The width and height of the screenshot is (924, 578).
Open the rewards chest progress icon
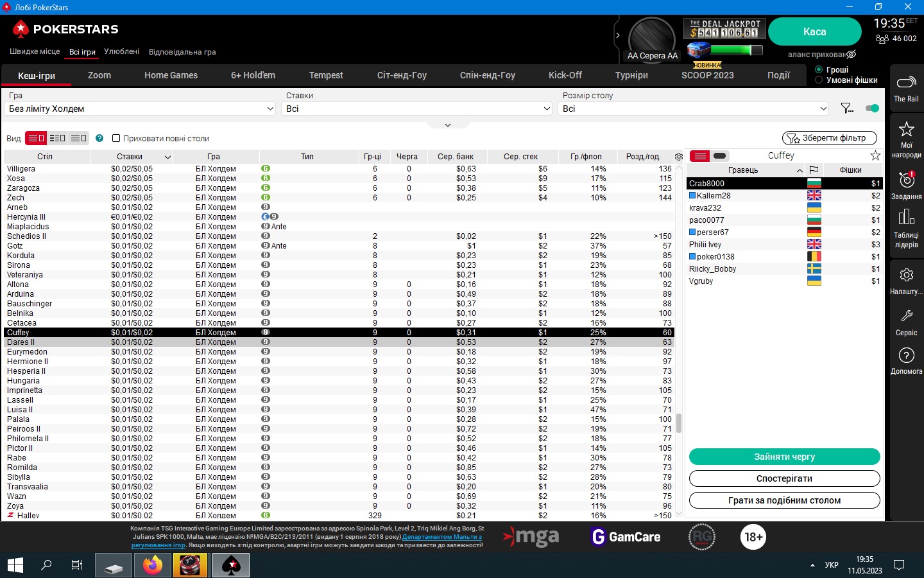(699, 49)
